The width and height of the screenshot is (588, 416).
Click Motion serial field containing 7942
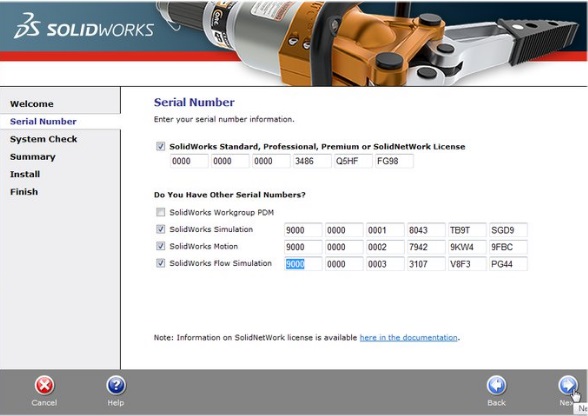426,247
